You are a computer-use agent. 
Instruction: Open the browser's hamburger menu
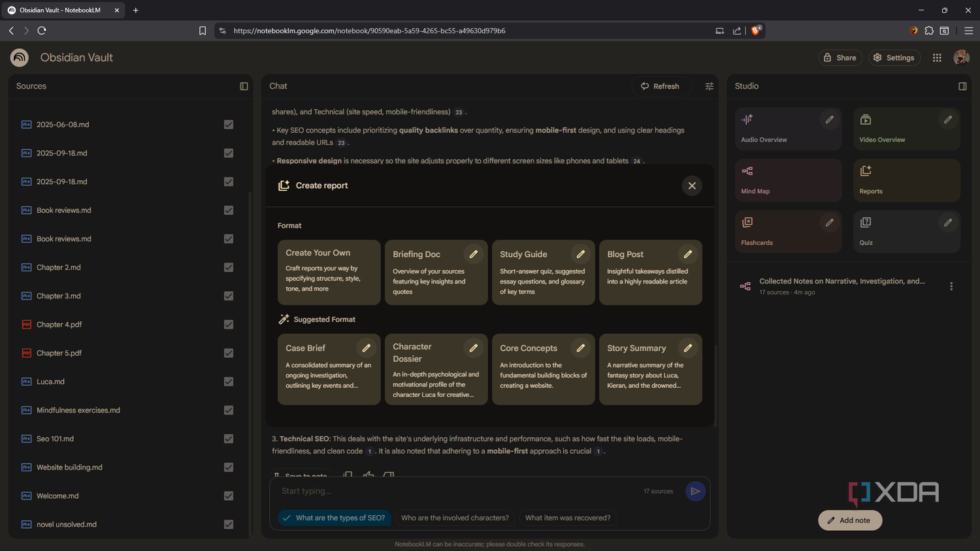[969, 31]
